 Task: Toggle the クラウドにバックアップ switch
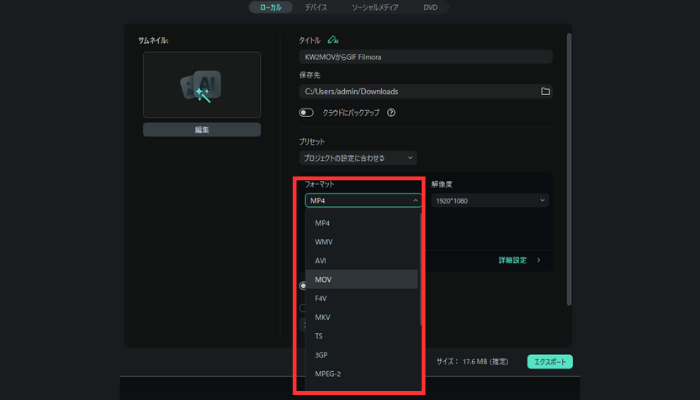point(306,112)
